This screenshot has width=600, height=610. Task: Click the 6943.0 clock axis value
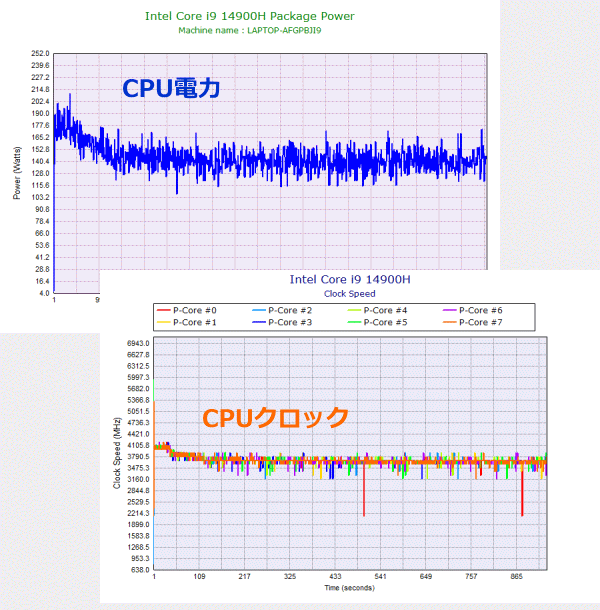point(138,344)
